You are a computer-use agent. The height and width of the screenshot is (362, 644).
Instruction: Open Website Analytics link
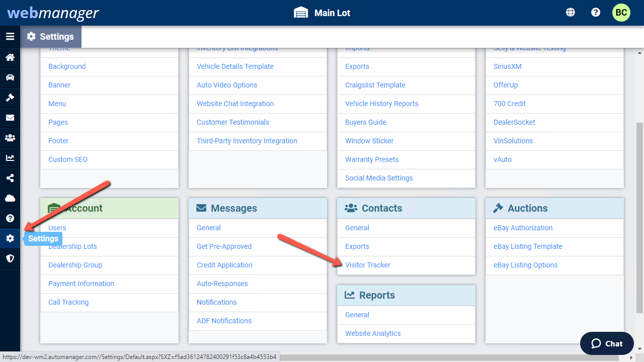pyautogui.click(x=373, y=333)
